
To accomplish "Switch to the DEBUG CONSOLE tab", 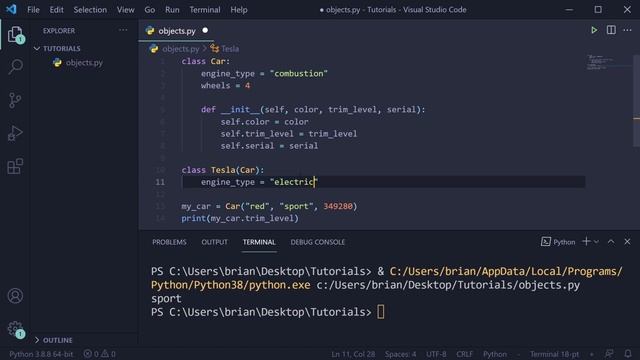I will 318,242.
